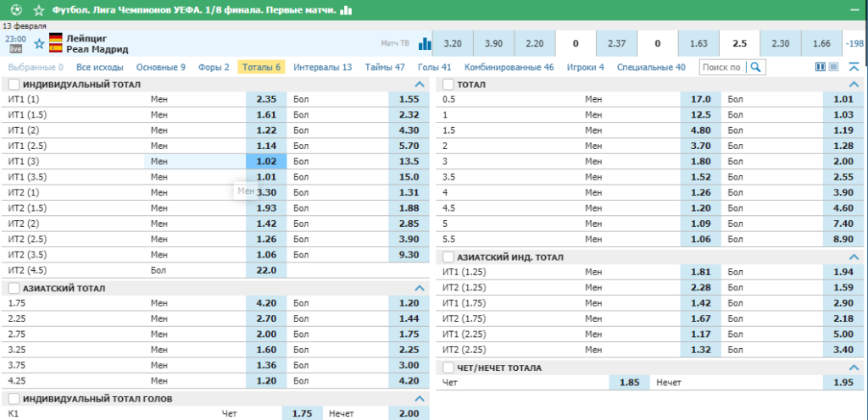The height and width of the screenshot is (420, 868).
Task: Favorite the Champions League tournament with header star
Action: click(39, 10)
